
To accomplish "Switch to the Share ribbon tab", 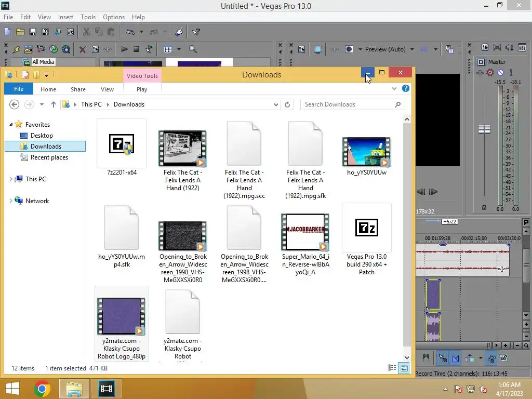I will [78, 89].
